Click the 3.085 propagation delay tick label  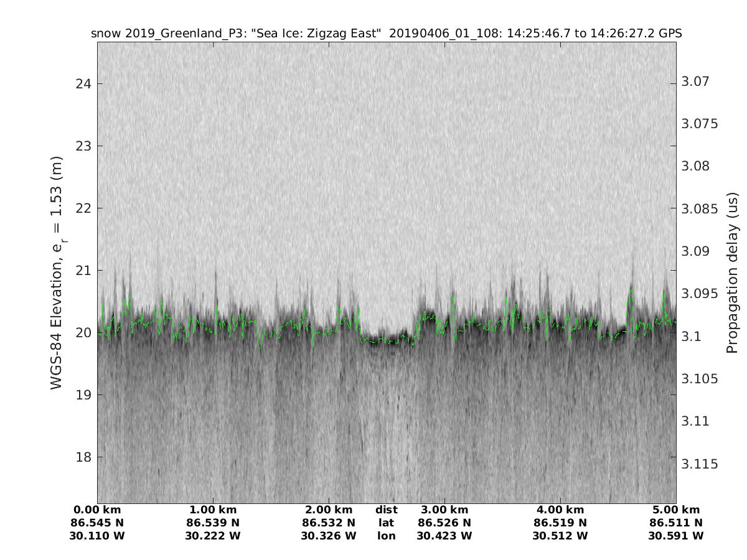[699, 208]
